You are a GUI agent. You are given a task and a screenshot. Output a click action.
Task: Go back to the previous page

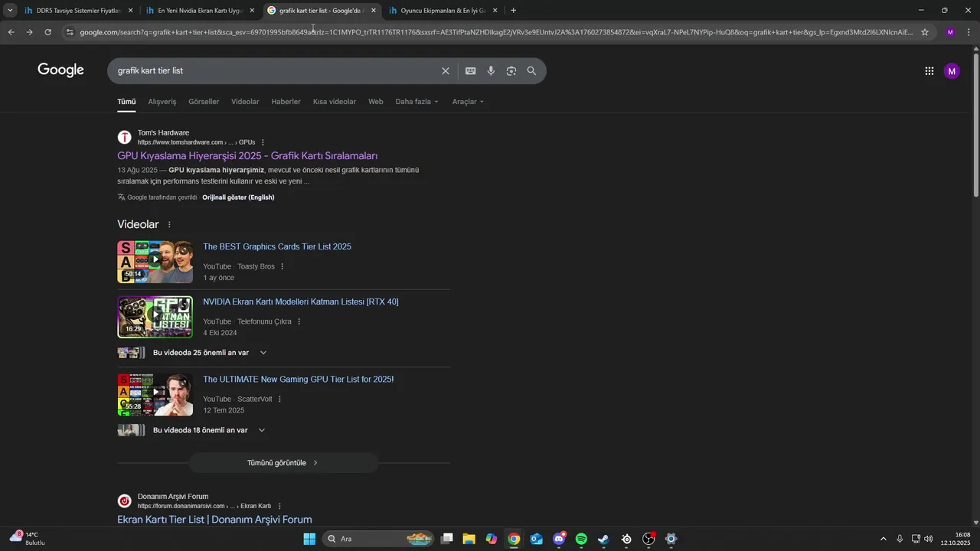(11, 32)
